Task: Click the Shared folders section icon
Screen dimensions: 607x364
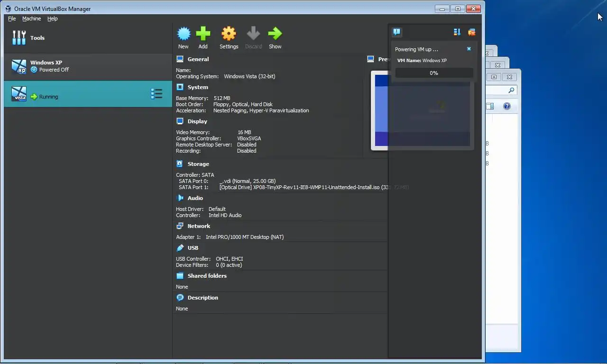Action: (x=180, y=276)
